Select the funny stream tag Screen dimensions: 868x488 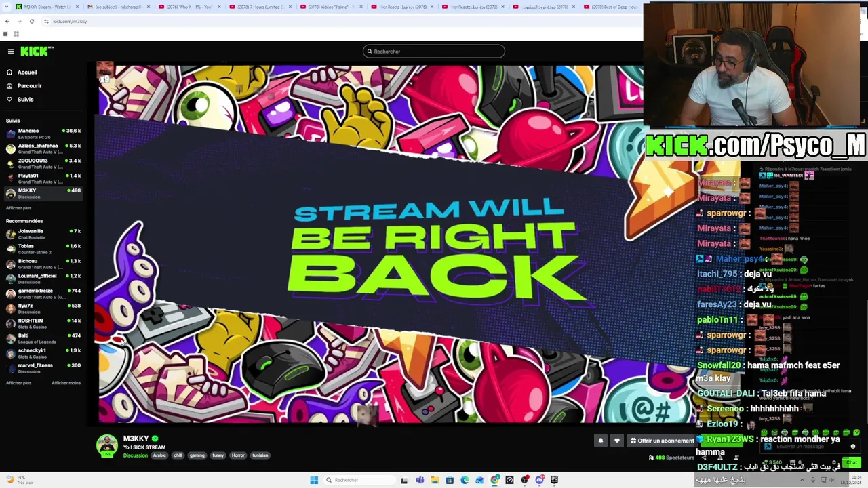pos(218,455)
